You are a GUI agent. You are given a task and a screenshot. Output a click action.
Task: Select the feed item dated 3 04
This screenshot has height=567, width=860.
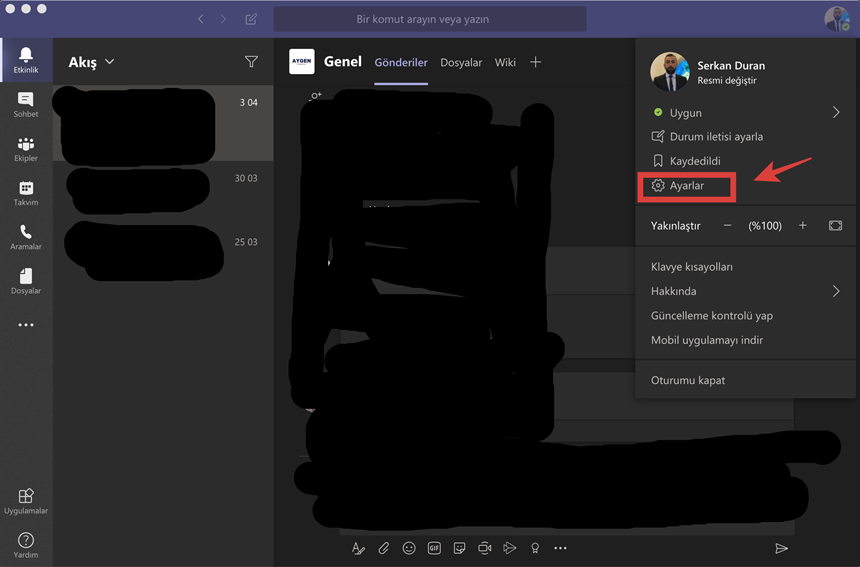coord(163,123)
